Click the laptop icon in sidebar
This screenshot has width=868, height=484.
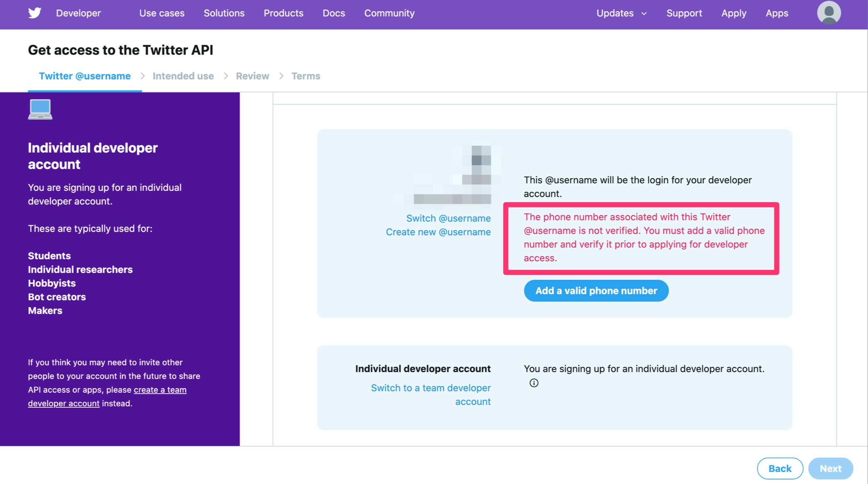point(40,110)
